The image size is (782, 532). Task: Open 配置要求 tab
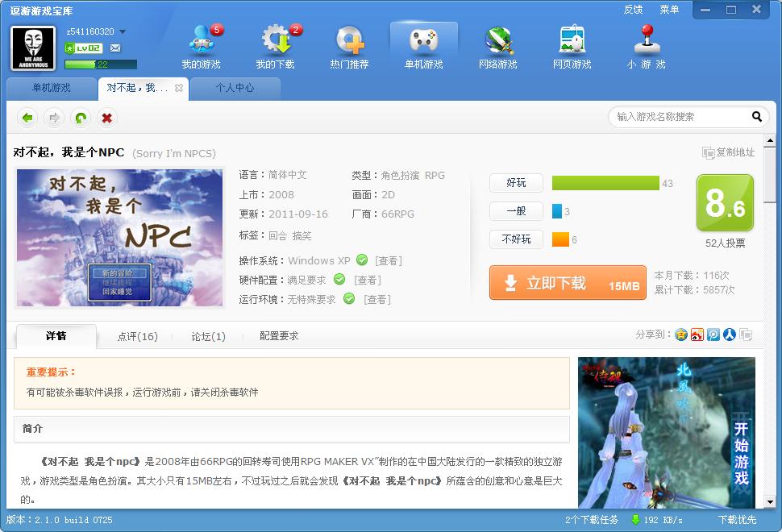click(x=279, y=336)
